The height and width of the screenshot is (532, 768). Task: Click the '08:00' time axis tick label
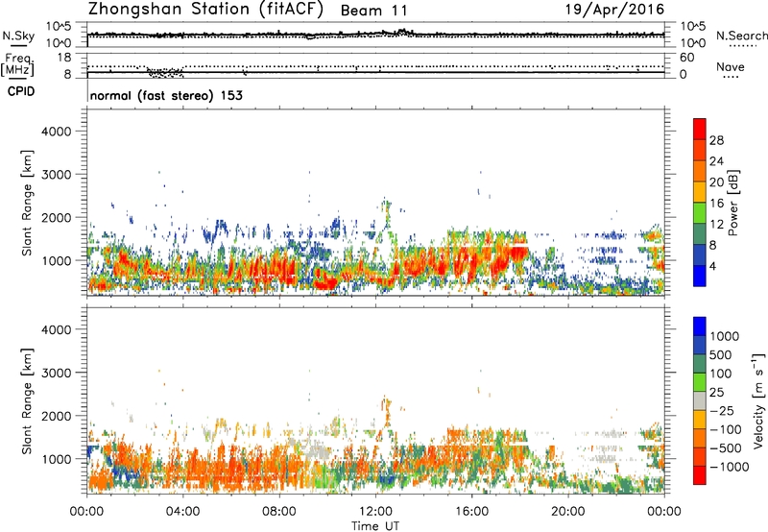(x=279, y=512)
